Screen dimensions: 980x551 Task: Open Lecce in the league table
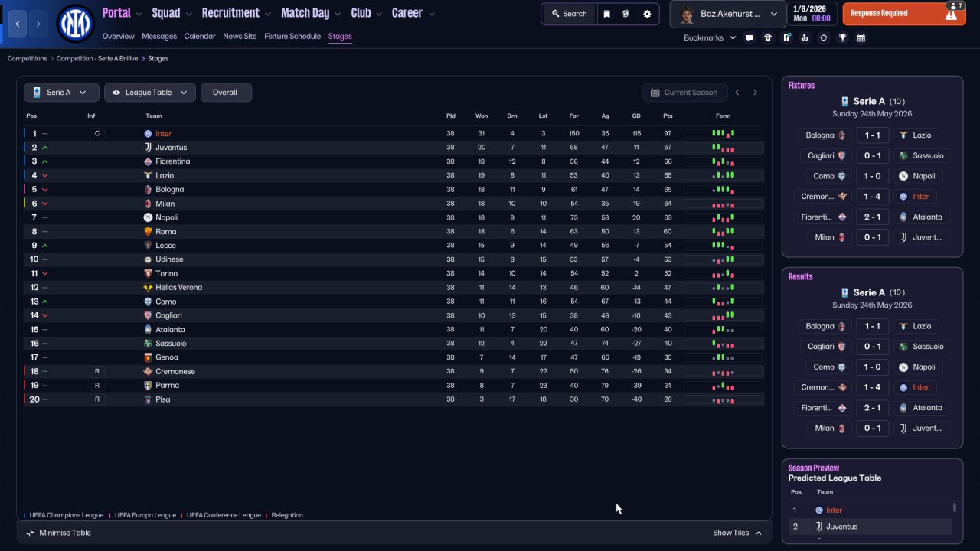165,246
